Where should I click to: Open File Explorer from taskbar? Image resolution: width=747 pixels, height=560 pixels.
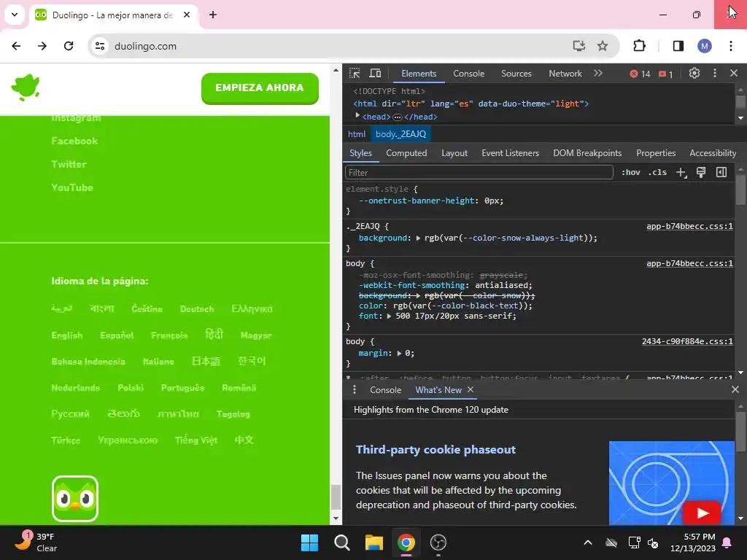(x=374, y=542)
